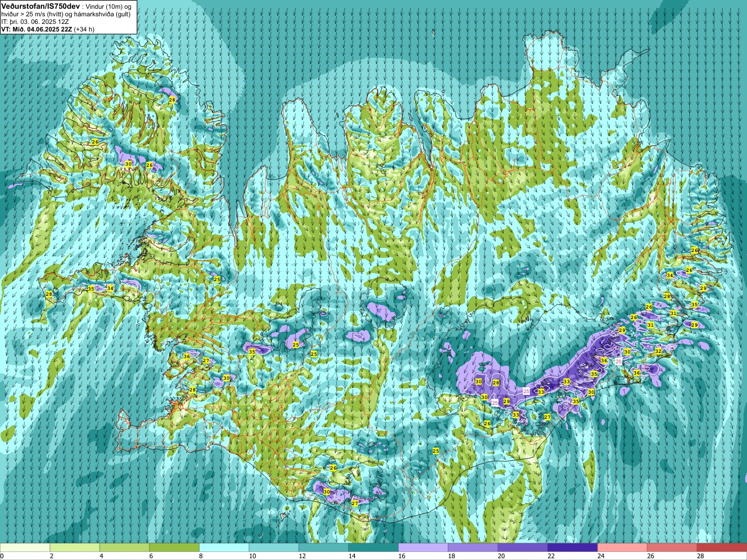The height and width of the screenshot is (560, 747).
Task: Click the legend scale tick label "10"
Action: (x=252, y=556)
